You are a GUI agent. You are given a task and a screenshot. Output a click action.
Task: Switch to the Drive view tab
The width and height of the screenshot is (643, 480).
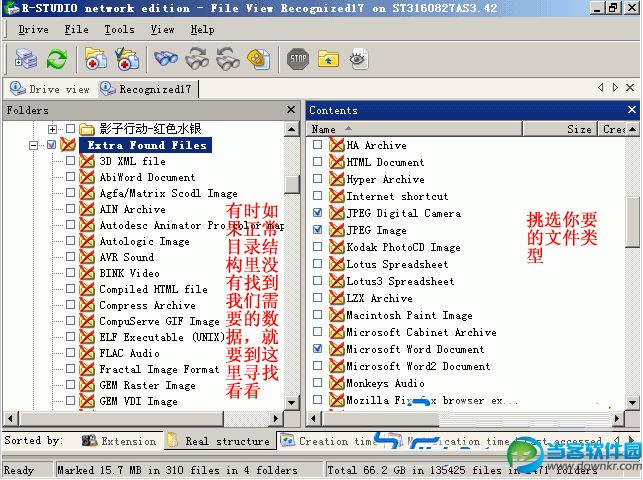click(x=50, y=89)
